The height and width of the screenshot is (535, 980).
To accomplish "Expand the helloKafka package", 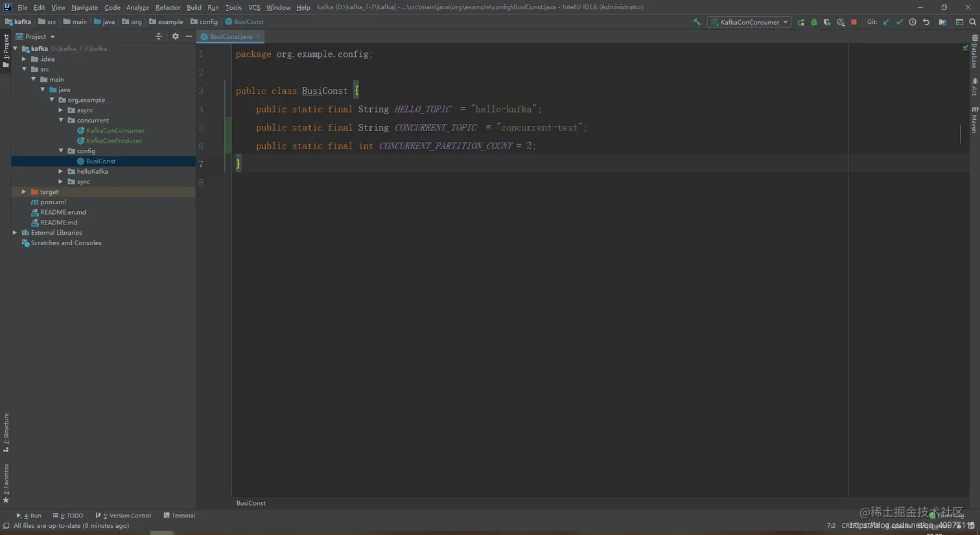I will (62, 171).
